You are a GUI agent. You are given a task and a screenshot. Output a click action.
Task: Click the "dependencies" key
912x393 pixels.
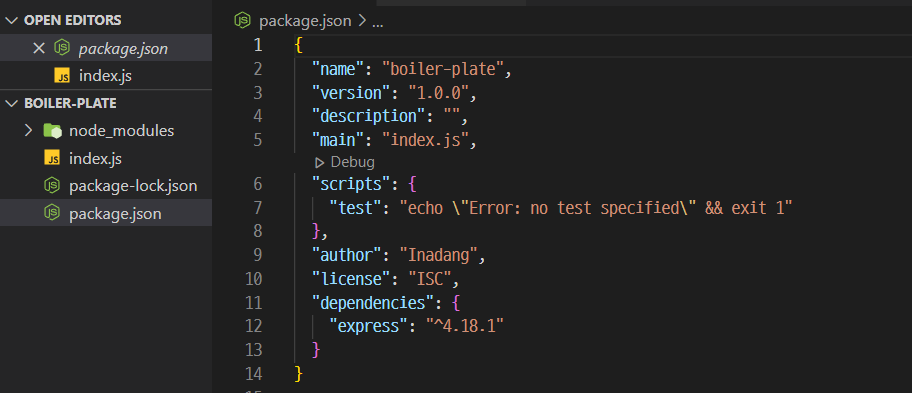pyautogui.click(x=372, y=302)
